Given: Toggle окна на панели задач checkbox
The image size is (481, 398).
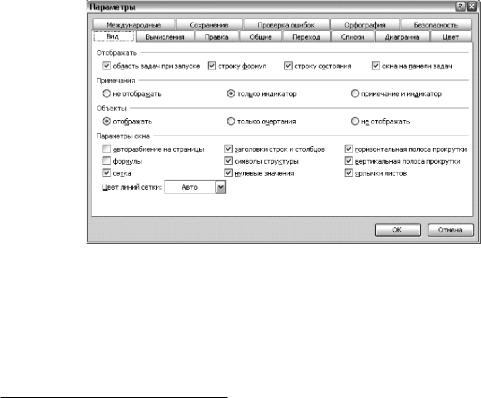Looking at the screenshot, I should (x=376, y=66).
